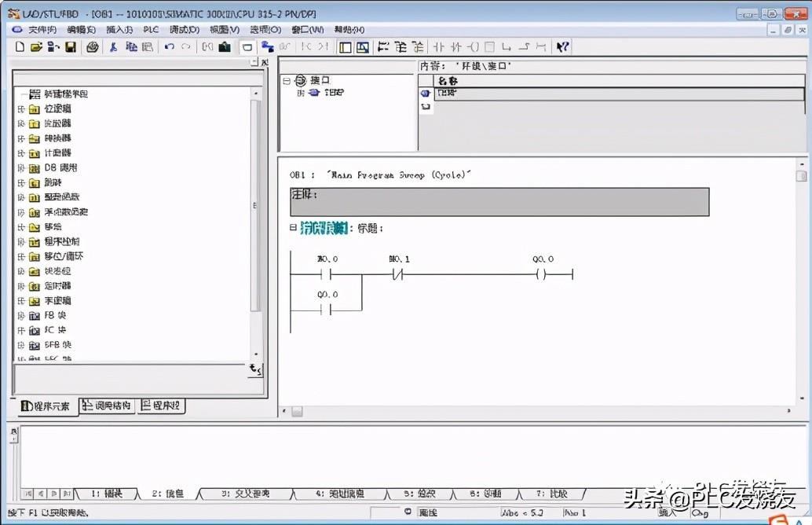The image size is (812, 525).
Task: Open the 视图(V) menu
Action: pyautogui.click(x=225, y=30)
